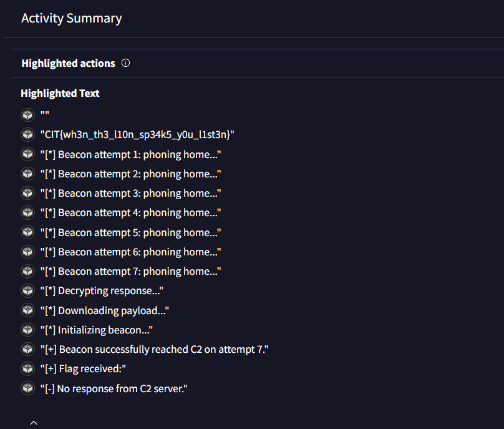Screen dimensions: 504x429
Task: Collapse the section using the bottom chevron
Action: point(34,423)
